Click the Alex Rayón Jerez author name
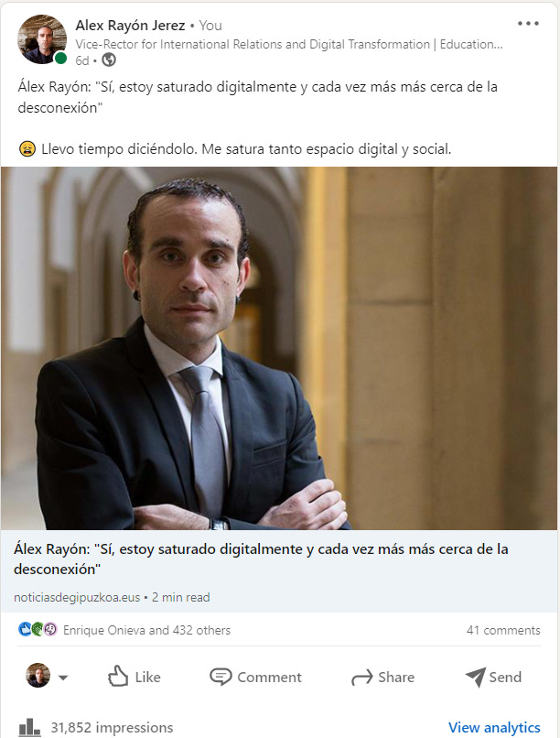This screenshot has width=560, height=738. click(x=130, y=26)
